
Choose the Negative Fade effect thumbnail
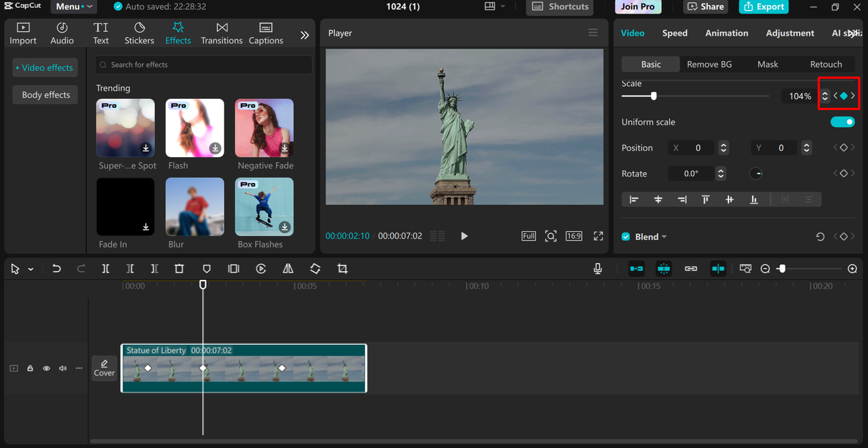264,128
